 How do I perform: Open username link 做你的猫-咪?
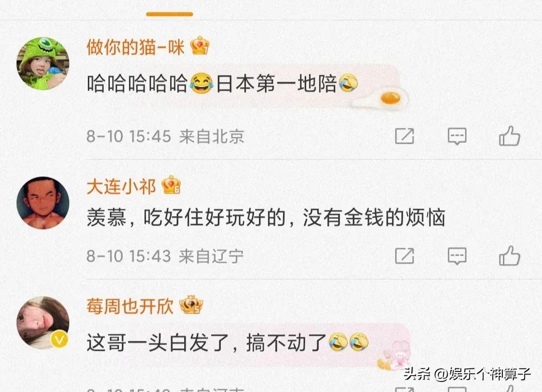[x=135, y=47]
